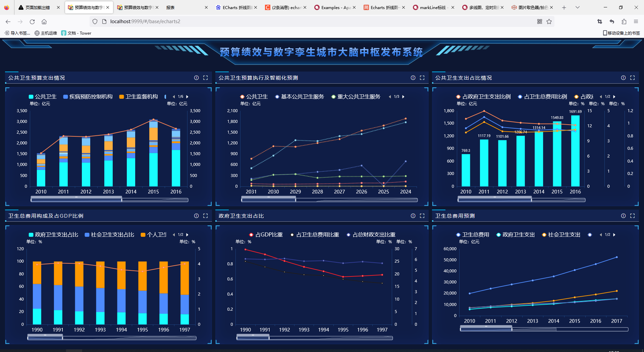Fullscreen the 公共卫生支出占比情况 panel

point(633,78)
